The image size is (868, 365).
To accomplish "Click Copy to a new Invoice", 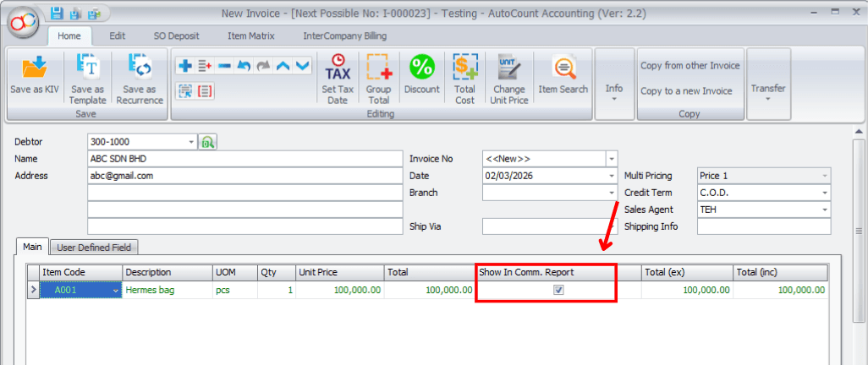I will [x=686, y=90].
